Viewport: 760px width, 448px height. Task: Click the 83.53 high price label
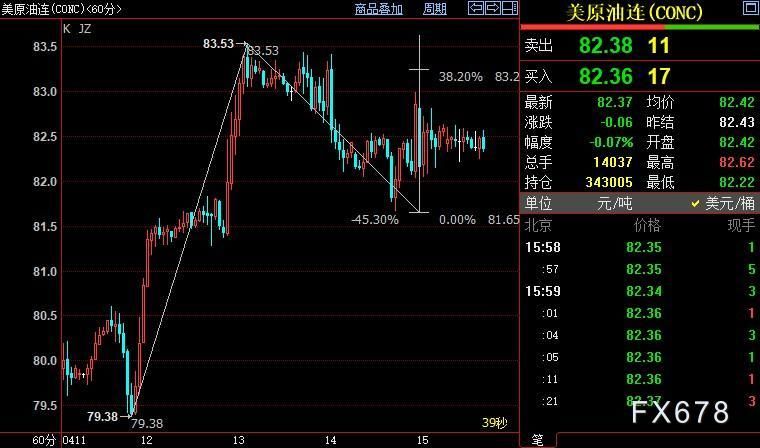pyautogui.click(x=218, y=44)
